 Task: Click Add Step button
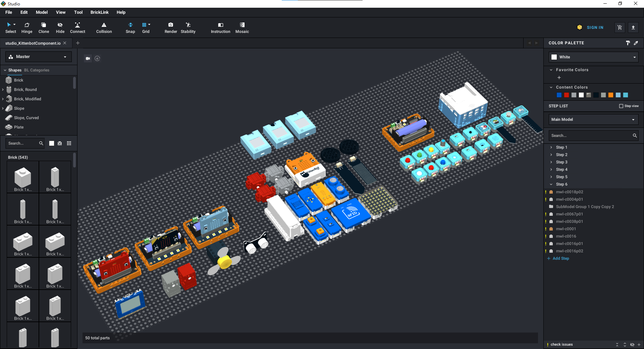[x=560, y=258]
